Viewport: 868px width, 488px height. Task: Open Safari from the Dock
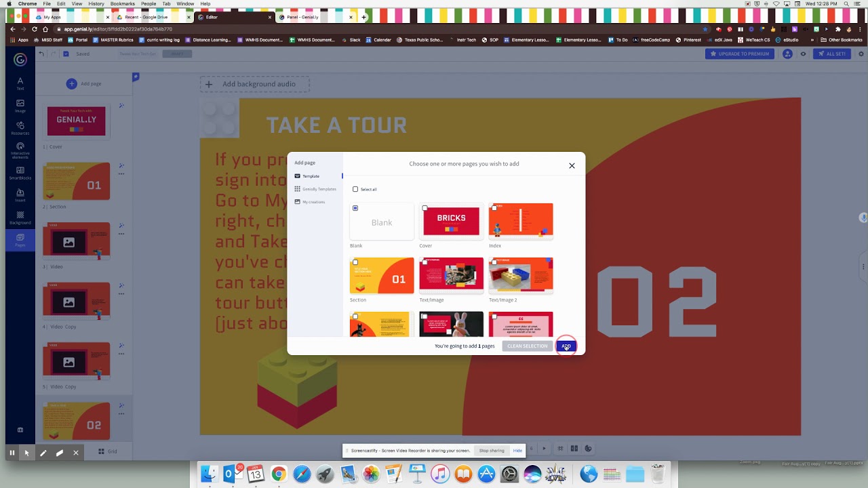[302, 474]
